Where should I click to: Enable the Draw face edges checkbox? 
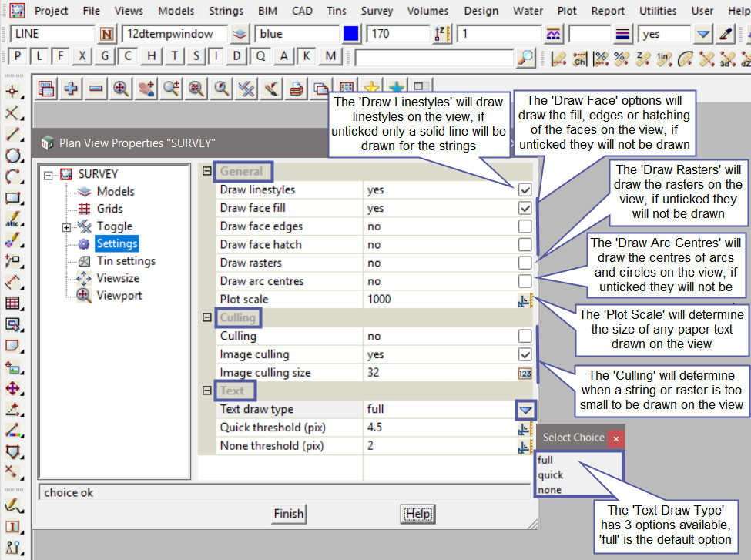(x=525, y=226)
